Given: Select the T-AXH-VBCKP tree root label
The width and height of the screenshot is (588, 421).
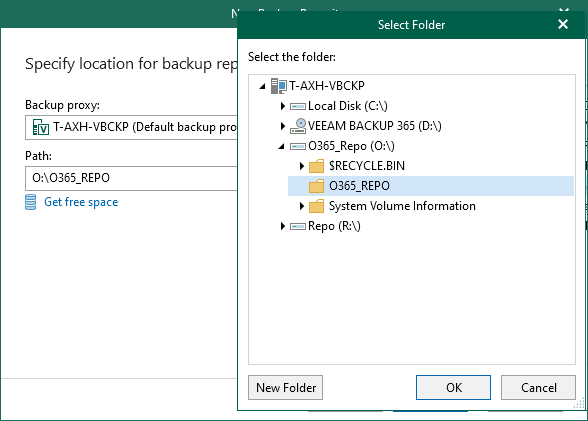Looking at the screenshot, I should click(327, 86).
